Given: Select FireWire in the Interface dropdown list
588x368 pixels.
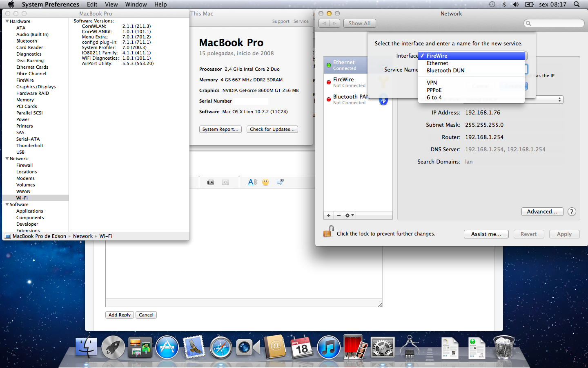Looking at the screenshot, I should pyautogui.click(x=471, y=56).
